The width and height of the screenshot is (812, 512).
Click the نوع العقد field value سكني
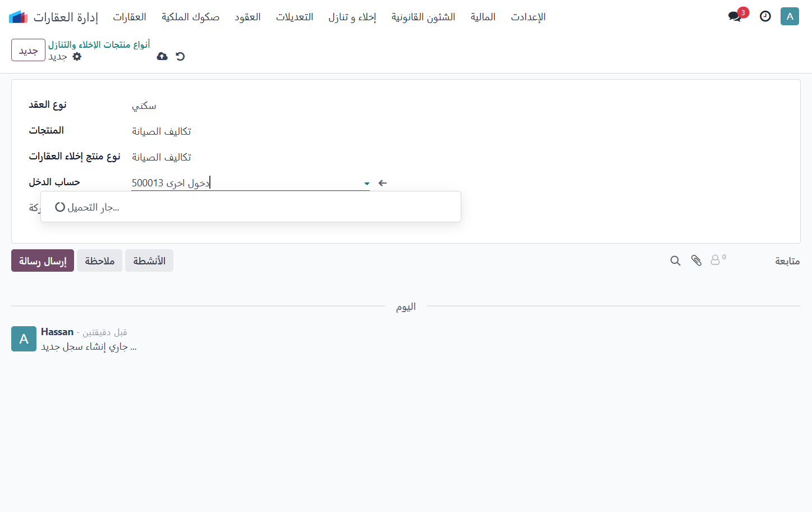(x=144, y=106)
